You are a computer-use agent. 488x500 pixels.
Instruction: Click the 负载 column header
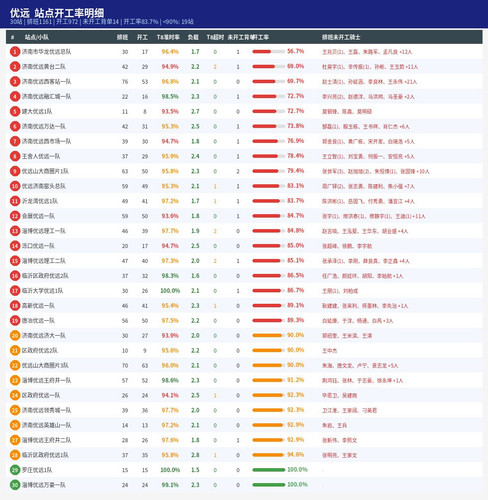pos(193,37)
